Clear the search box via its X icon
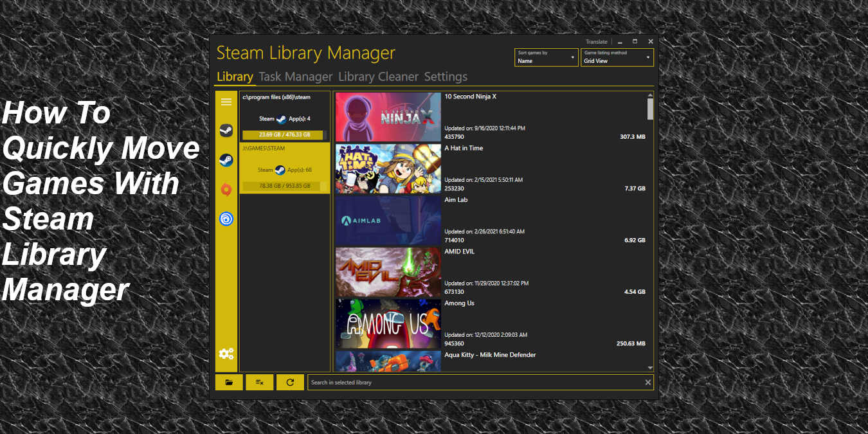Image resolution: width=868 pixels, height=434 pixels. [648, 382]
